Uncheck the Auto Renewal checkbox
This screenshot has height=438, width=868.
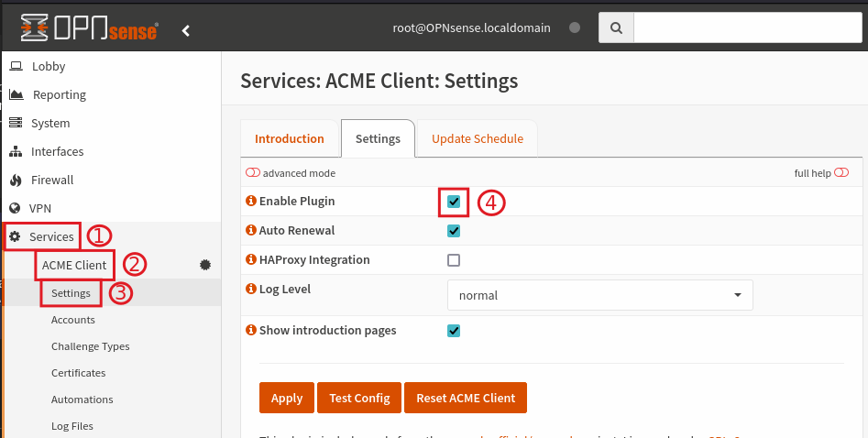454,231
